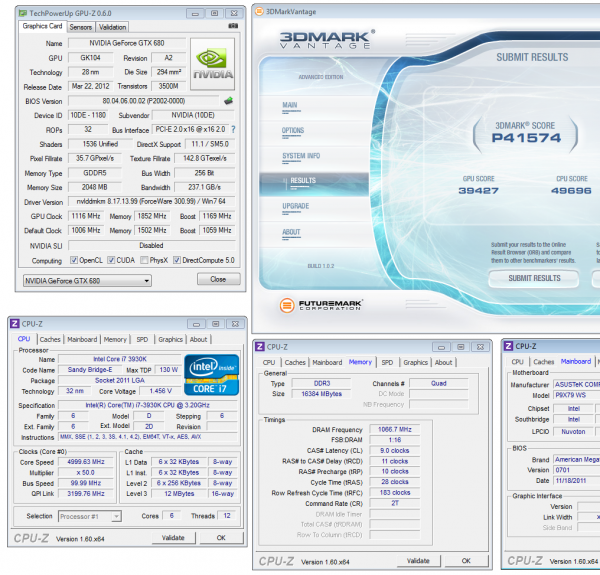This screenshot has height=575, width=600.
Task: Click the 3DMarkVantage title bar orange icon
Action: tap(259, 11)
